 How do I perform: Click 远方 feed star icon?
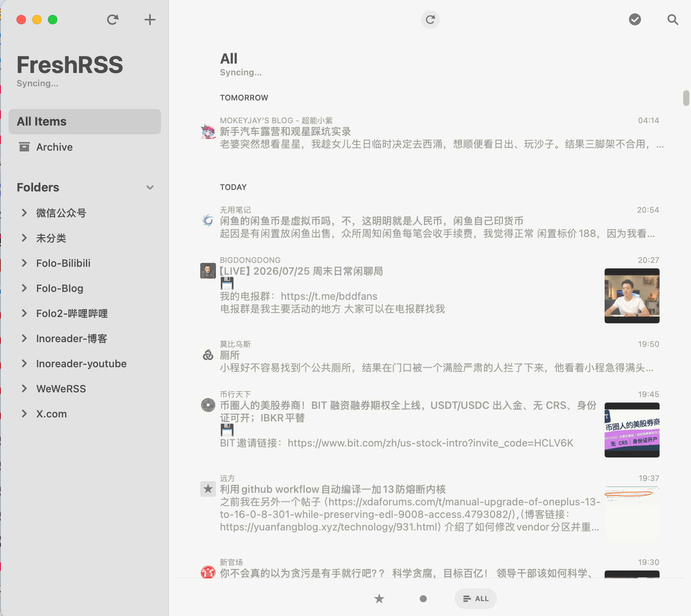[x=208, y=489]
